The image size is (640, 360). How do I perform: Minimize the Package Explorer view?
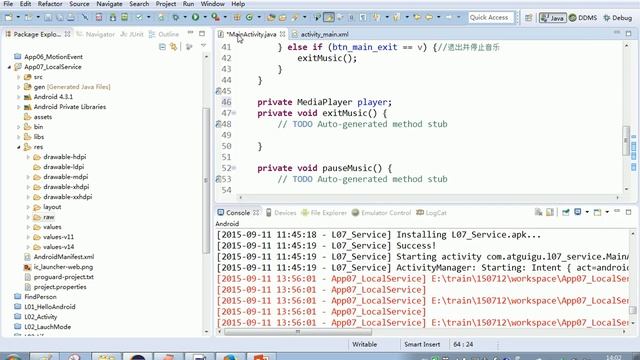click(191, 33)
